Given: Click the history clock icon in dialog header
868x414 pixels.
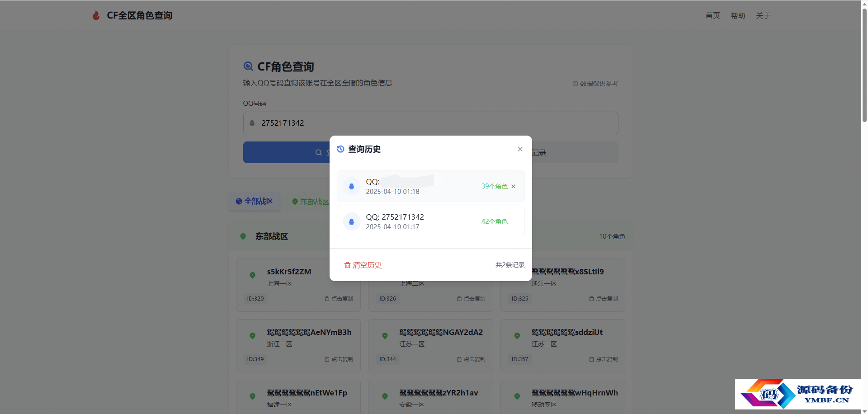Looking at the screenshot, I should click(x=341, y=149).
